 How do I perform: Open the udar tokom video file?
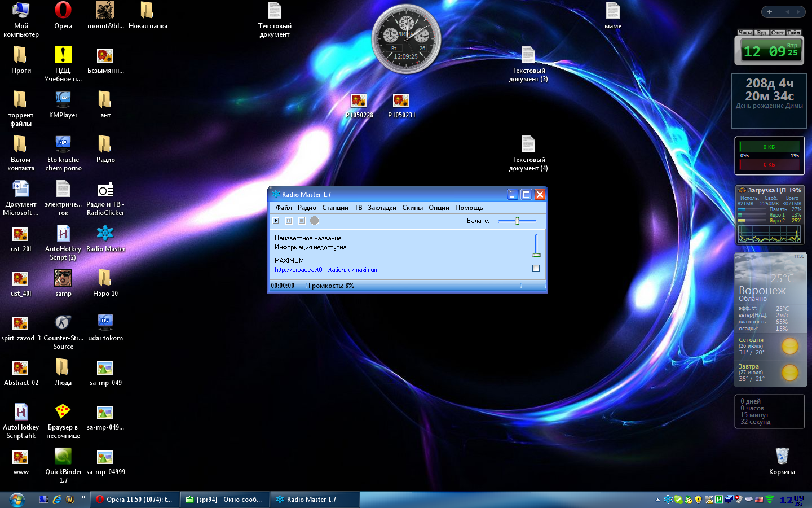tap(105, 328)
